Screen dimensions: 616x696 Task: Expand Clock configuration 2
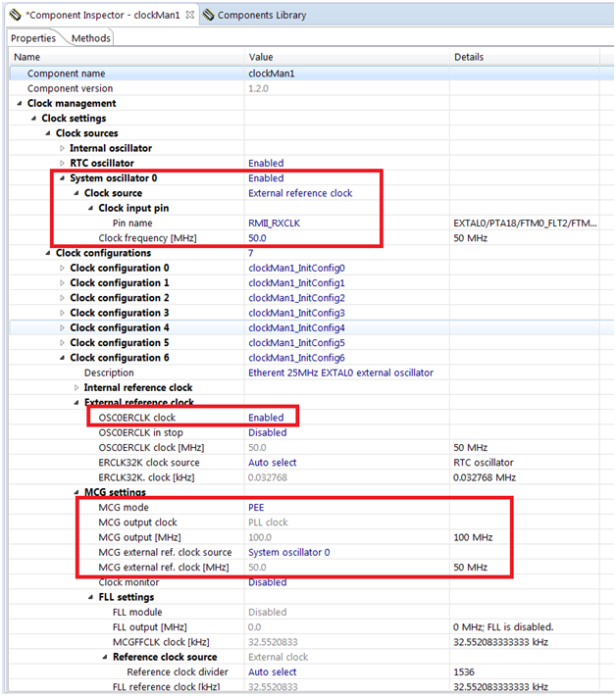pyautogui.click(x=62, y=298)
